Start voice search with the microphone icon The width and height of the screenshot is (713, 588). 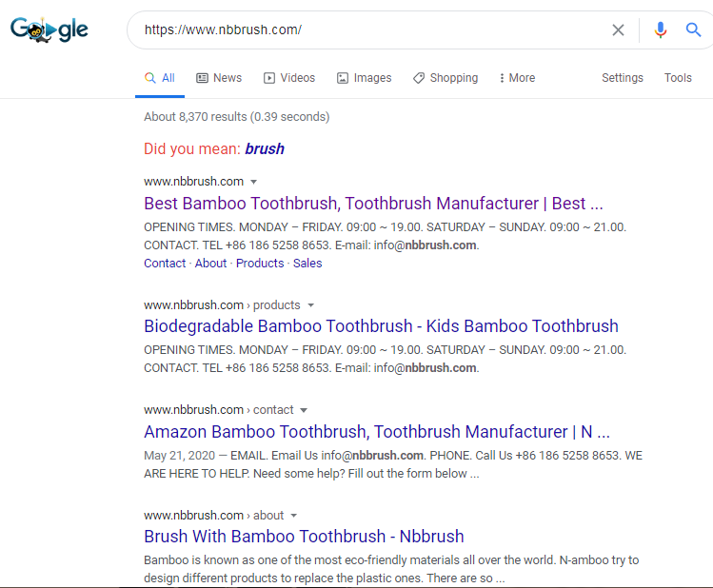pos(661,30)
